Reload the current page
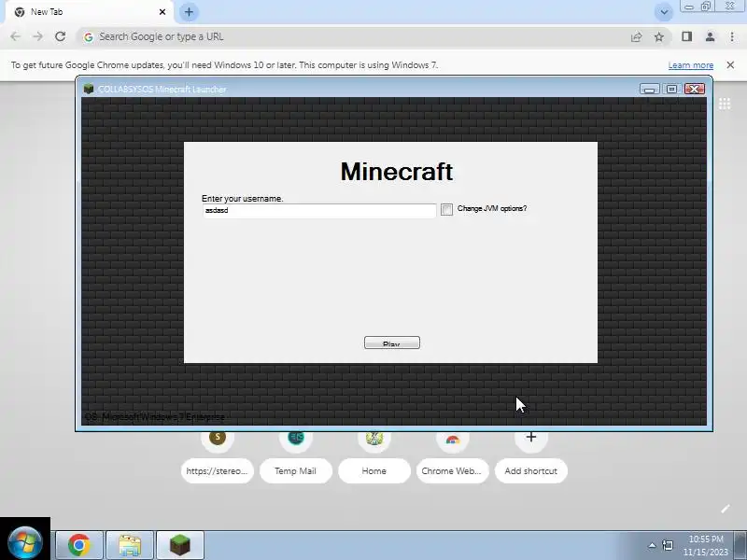Image resolution: width=747 pixels, height=560 pixels. (60, 36)
